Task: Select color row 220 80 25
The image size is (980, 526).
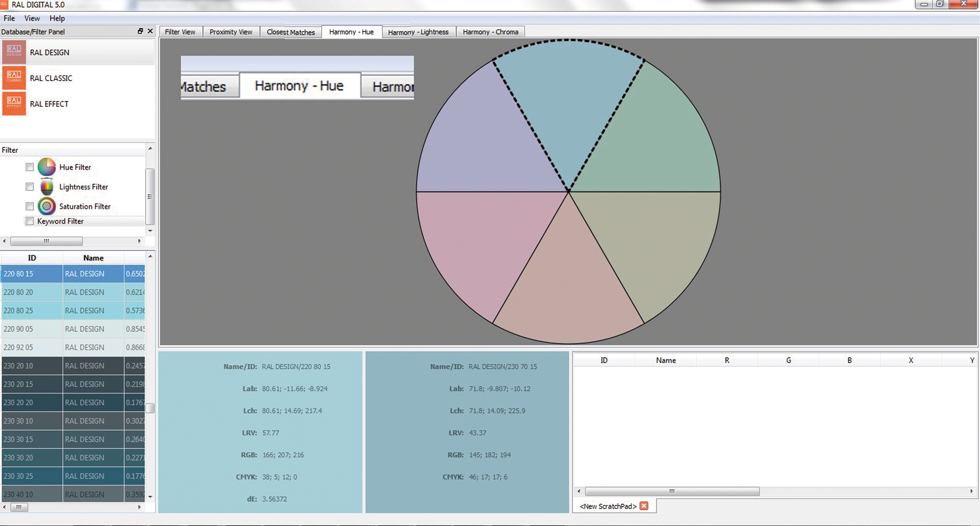Action: (x=73, y=310)
